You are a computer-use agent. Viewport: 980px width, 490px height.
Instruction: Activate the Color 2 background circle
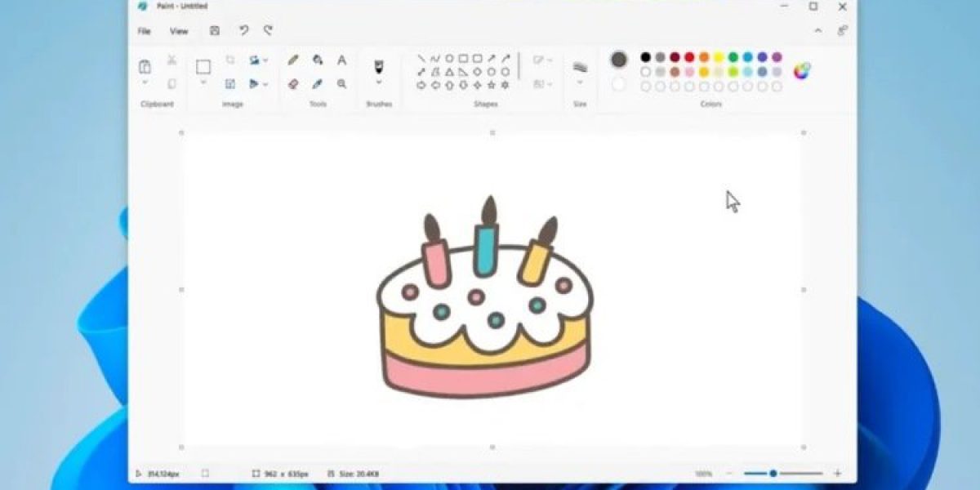(x=618, y=84)
